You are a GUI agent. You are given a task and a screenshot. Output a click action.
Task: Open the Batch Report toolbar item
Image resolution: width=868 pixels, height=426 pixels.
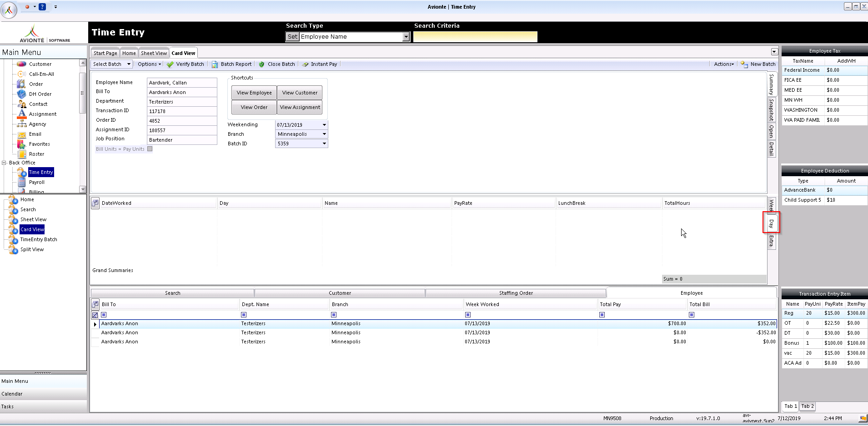231,64
